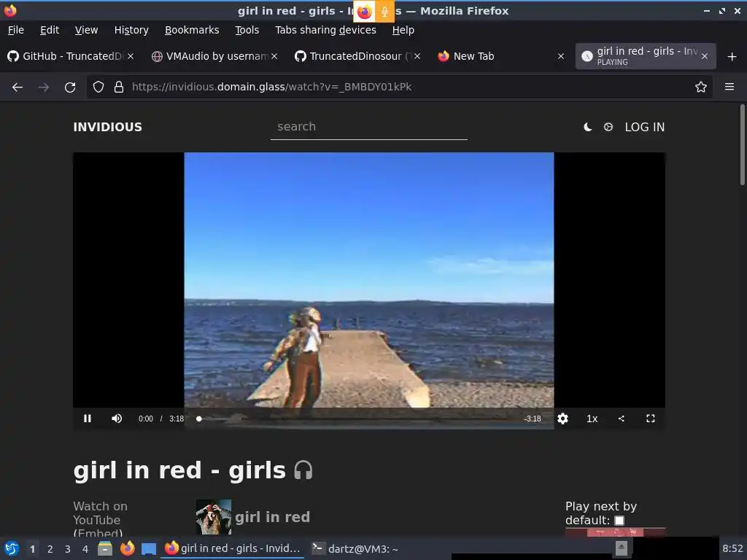Screen dimensions: 747x560
Task: Open Tabs sharing devices menu
Action: (x=326, y=30)
